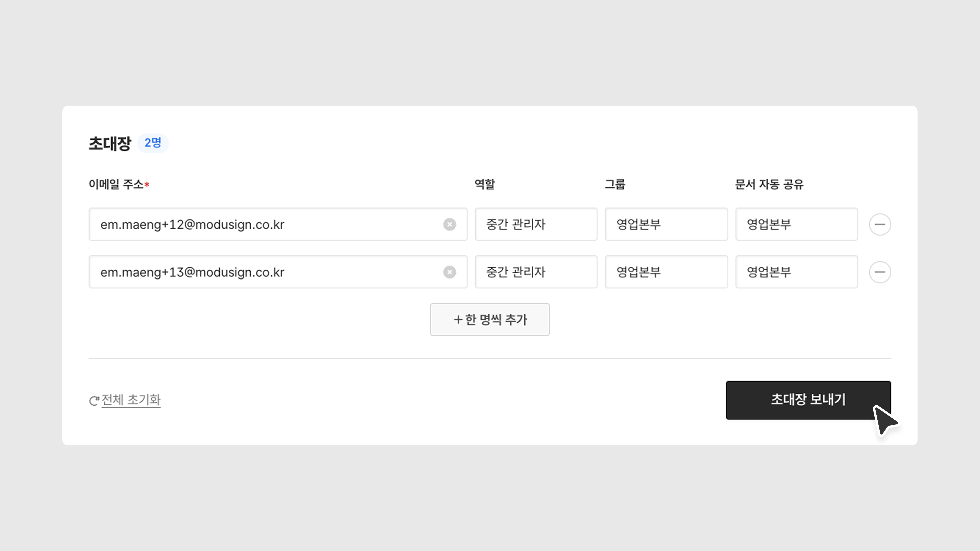Open the second row's 그룹 dropdown
Viewport: 980px width, 551px height.
(x=666, y=272)
